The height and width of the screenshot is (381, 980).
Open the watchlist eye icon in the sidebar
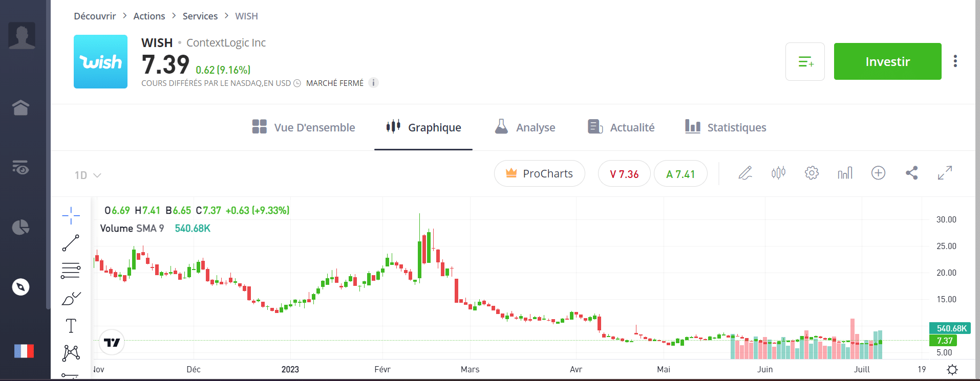click(x=20, y=167)
